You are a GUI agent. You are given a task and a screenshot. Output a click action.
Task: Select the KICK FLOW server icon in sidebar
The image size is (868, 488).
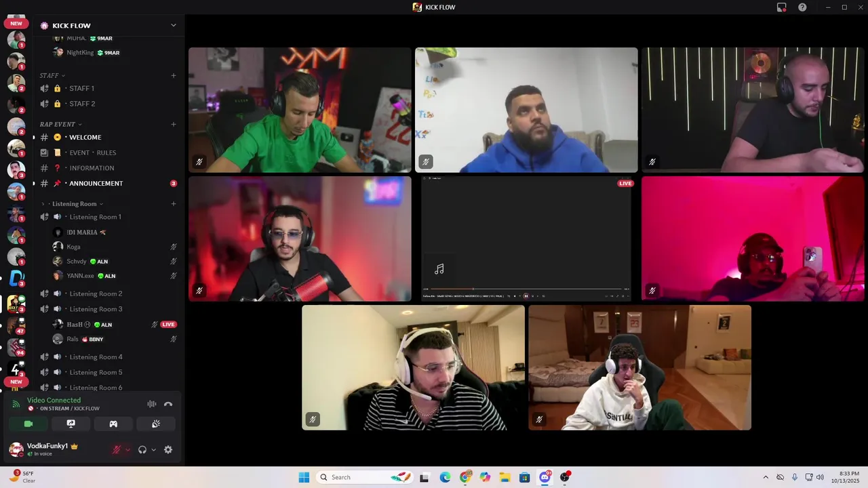click(x=16, y=303)
